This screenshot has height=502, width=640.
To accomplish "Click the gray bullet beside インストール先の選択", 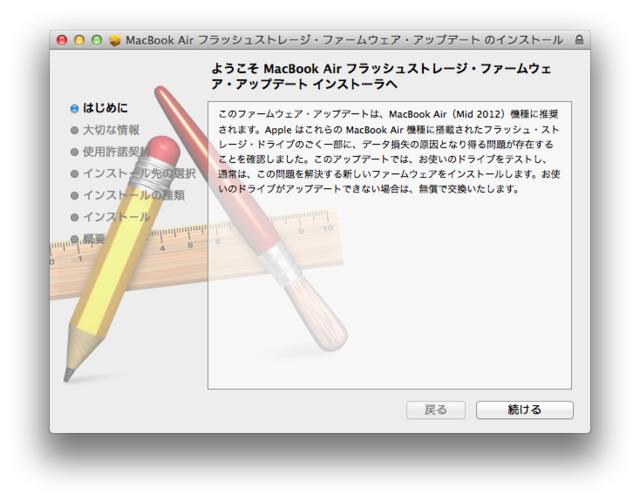I will [x=74, y=174].
